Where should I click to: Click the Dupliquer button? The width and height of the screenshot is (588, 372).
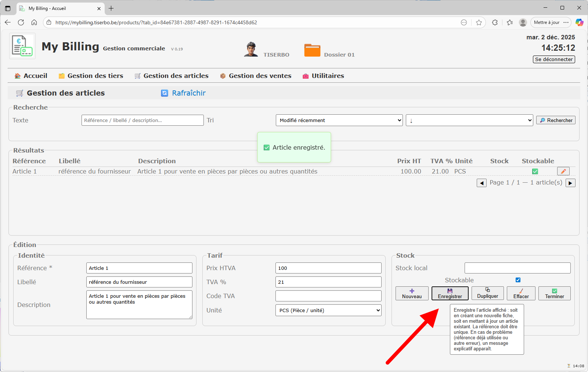487,293
